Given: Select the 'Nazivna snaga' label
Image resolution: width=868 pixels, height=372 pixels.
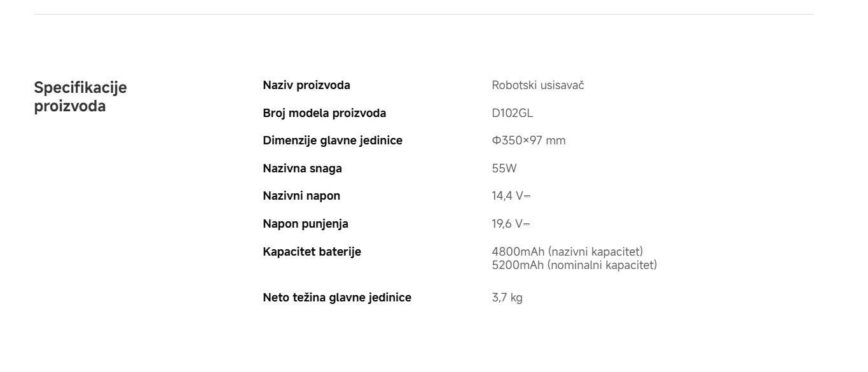Looking at the screenshot, I should [x=303, y=169].
